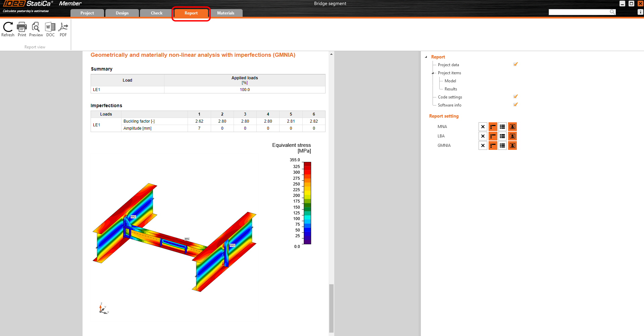Export report to DOC
The width and height of the screenshot is (644, 336).
(x=50, y=29)
